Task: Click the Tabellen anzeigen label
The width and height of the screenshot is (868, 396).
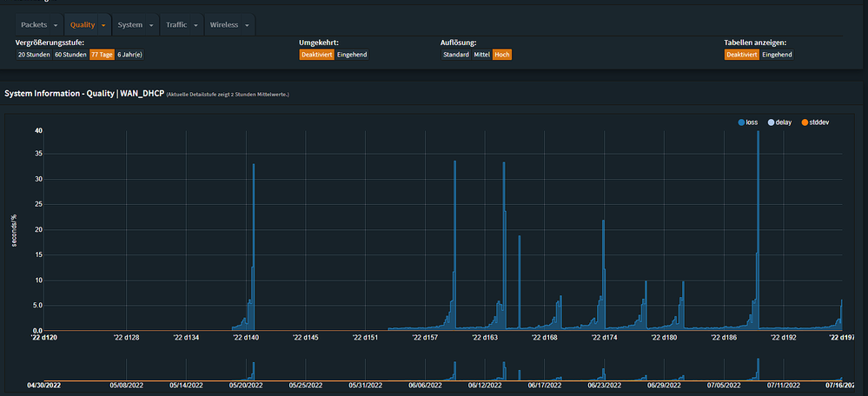Action: pos(755,42)
